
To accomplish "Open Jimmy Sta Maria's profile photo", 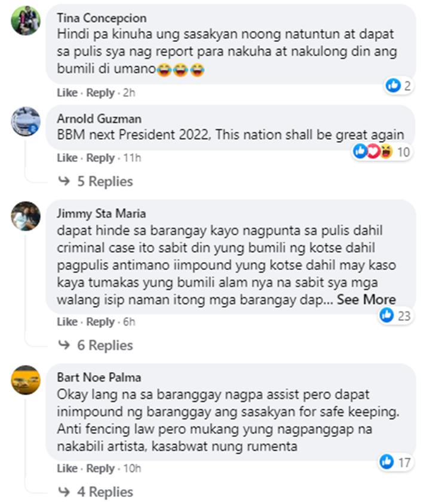I will pyautogui.click(x=26, y=216).
